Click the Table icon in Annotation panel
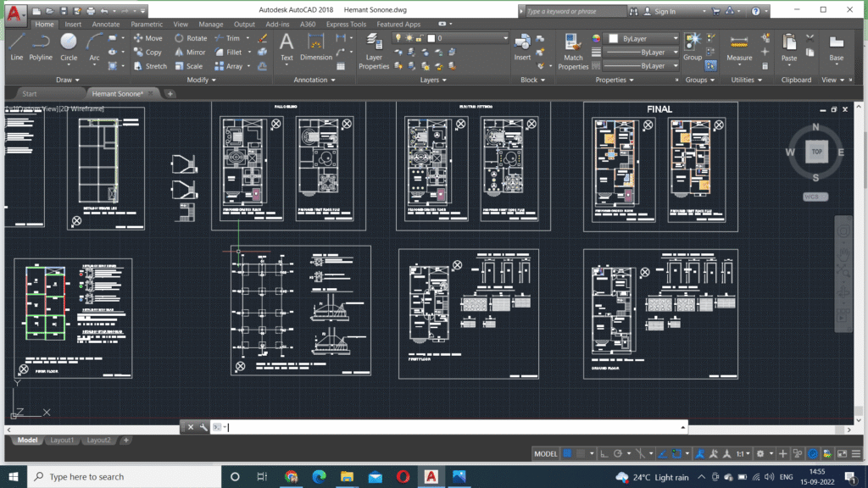868x488 pixels. point(341,66)
